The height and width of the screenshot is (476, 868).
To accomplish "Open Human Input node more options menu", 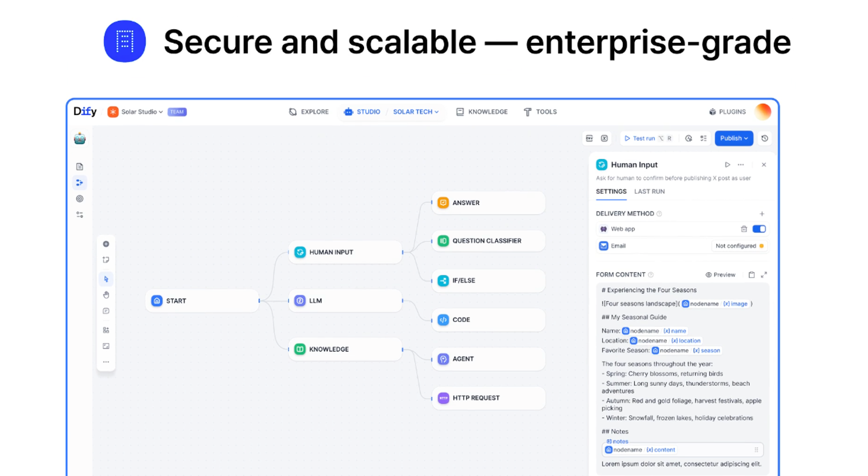I will 741,165.
